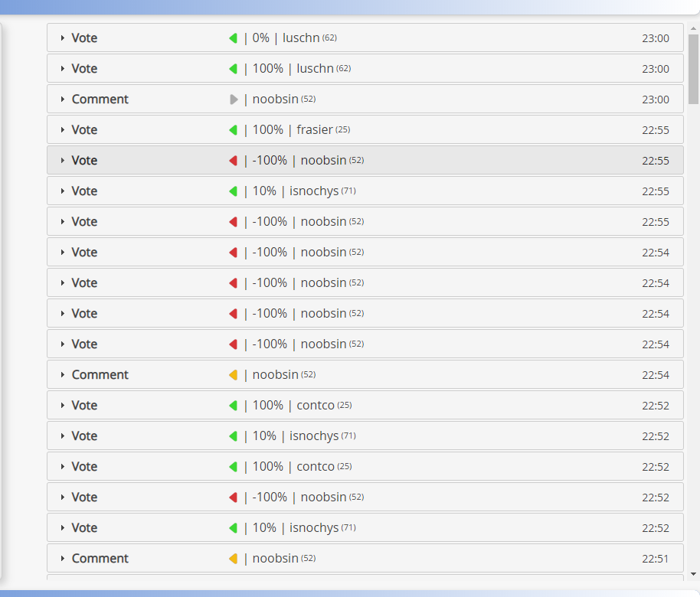Click green arrow icon beside 100% luschn
700x597 pixels.
pos(233,69)
